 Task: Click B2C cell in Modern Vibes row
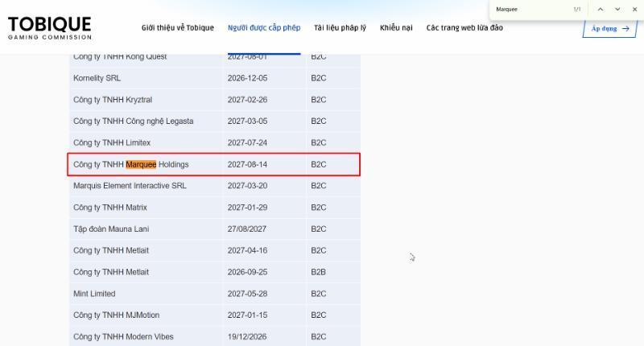[318, 336]
